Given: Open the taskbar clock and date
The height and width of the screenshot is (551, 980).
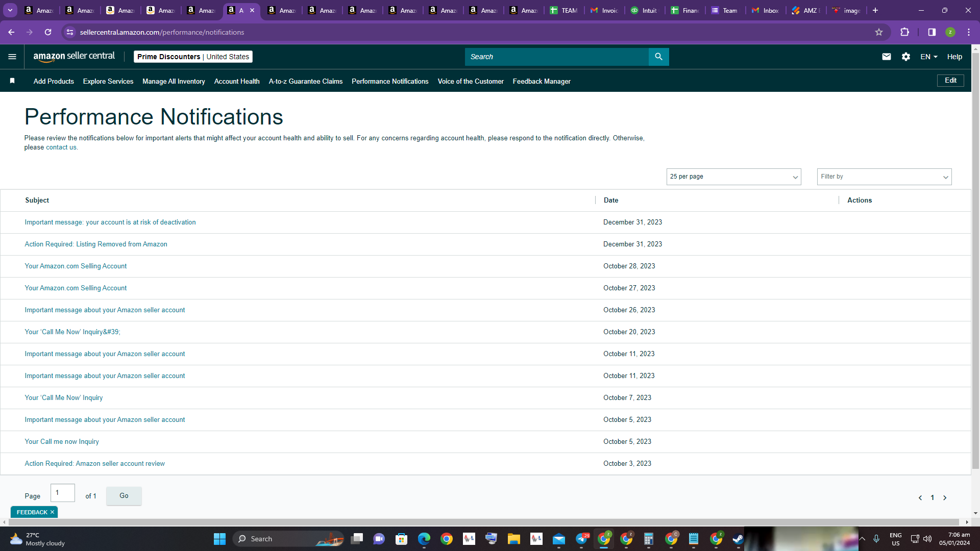Looking at the screenshot, I should 954,539.
